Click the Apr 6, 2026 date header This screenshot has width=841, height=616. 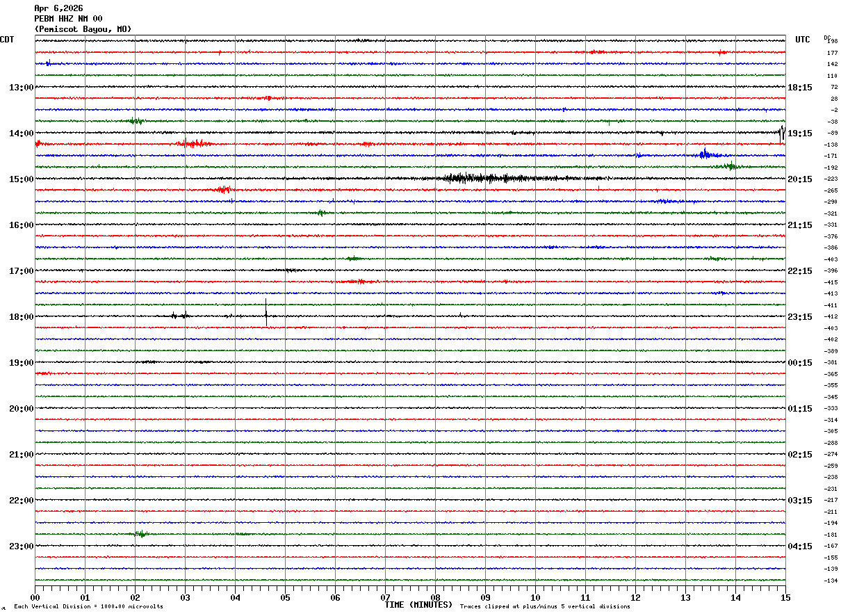point(57,8)
